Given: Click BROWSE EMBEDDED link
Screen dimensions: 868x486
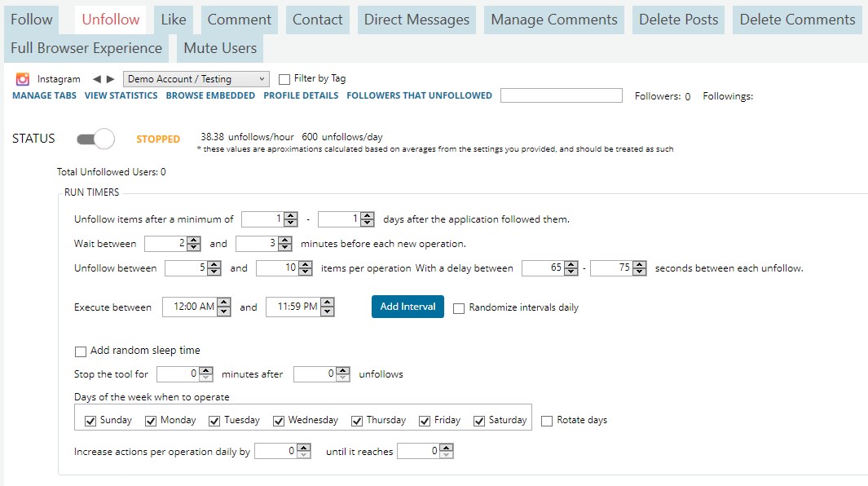Looking at the screenshot, I should pos(210,95).
